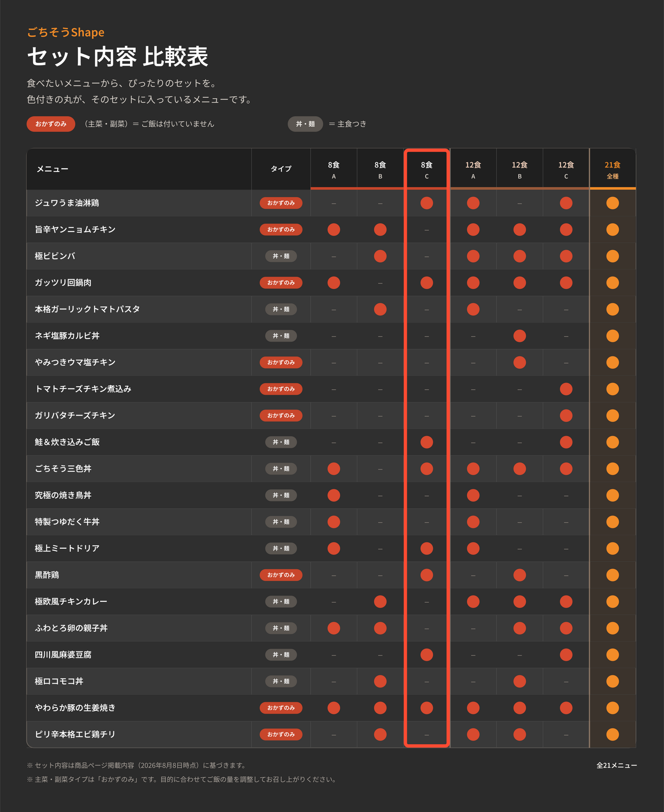The width and height of the screenshot is (664, 812).
Task: Click the タイプ column header
Action: 281,169
